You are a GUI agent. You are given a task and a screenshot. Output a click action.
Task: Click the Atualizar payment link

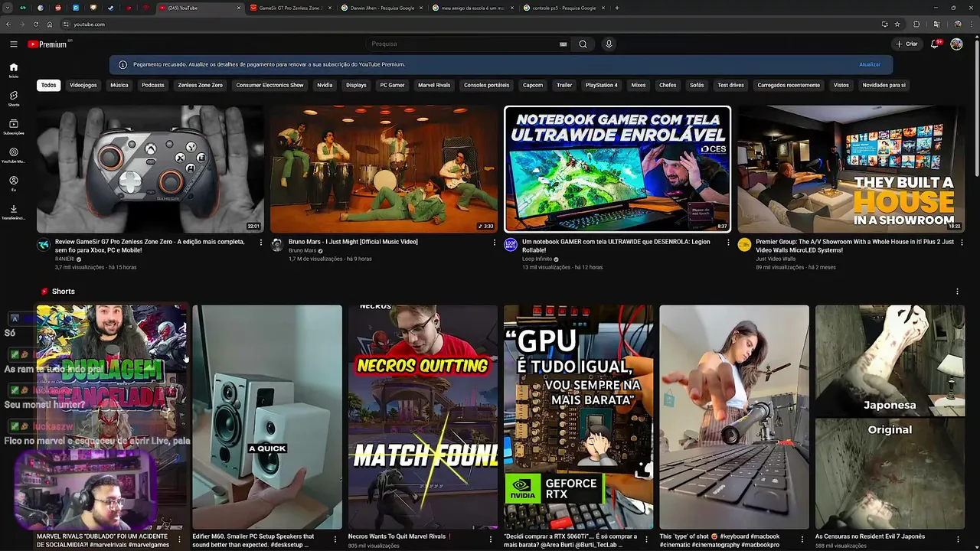coord(870,64)
